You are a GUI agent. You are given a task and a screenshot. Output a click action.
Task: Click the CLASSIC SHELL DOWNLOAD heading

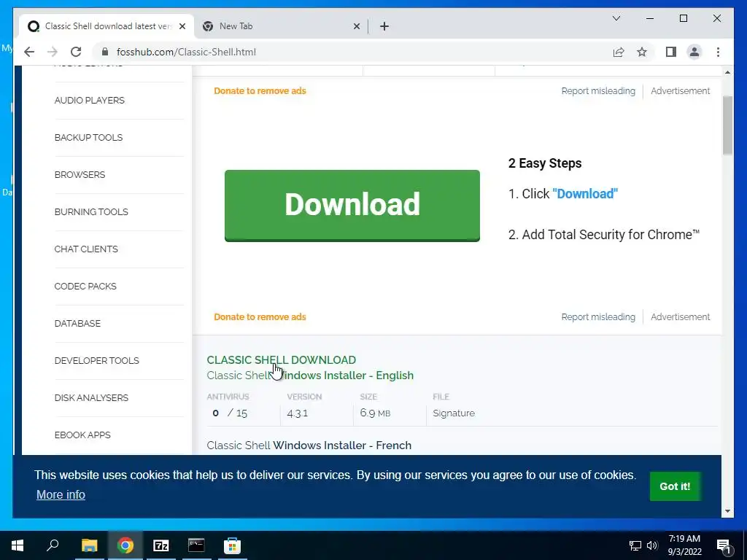coord(281,360)
